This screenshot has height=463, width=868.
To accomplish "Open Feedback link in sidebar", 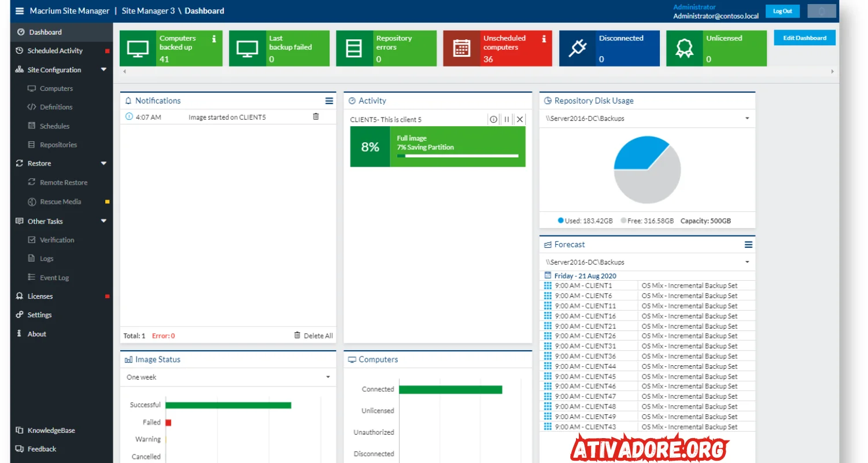I will pos(42,449).
